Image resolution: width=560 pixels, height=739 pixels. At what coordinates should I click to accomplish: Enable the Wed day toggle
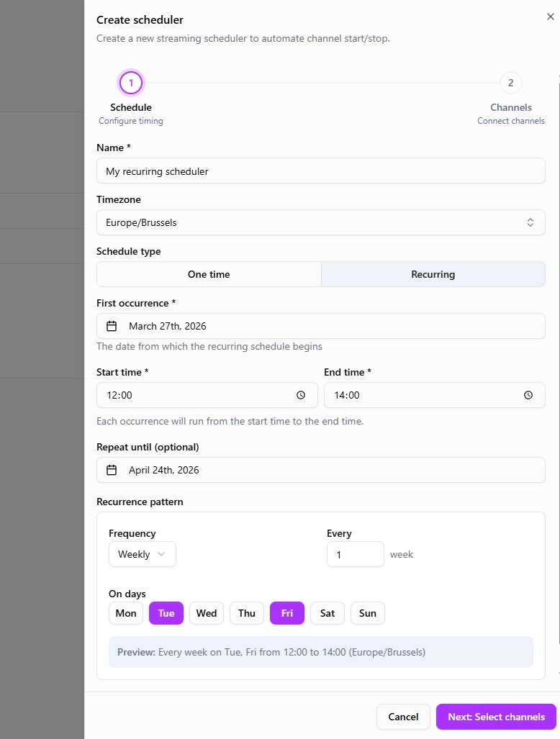[207, 613]
